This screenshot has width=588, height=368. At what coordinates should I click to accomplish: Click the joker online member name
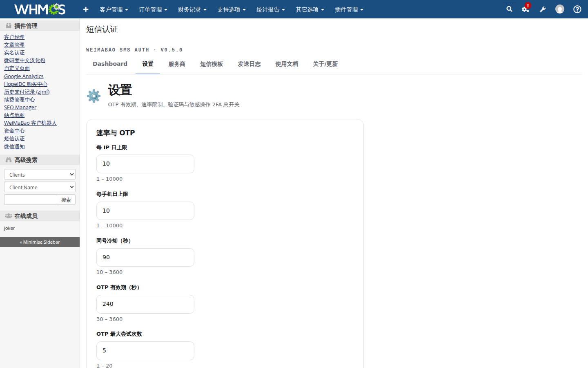[9, 228]
